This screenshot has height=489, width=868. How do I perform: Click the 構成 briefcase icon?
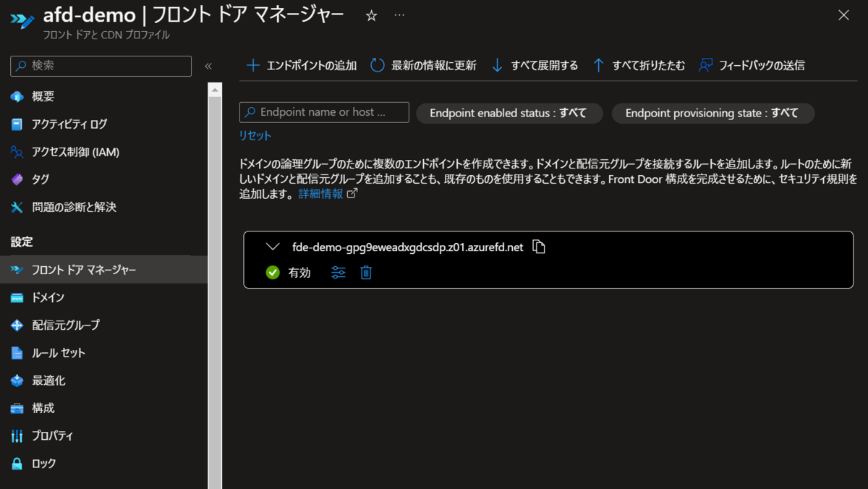17,408
